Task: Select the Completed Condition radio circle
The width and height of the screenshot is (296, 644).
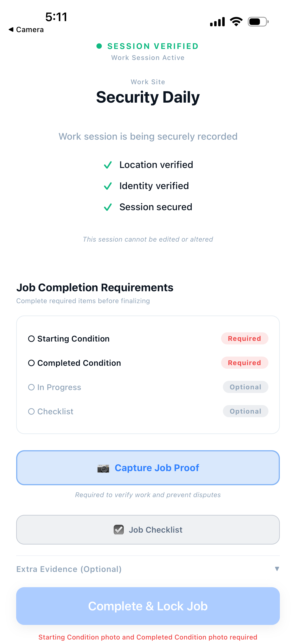Action: [31, 363]
